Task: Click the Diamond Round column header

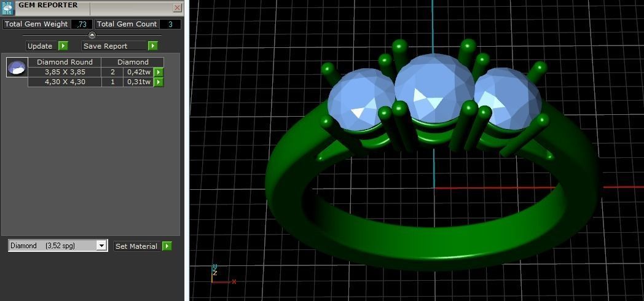Action: click(x=65, y=62)
